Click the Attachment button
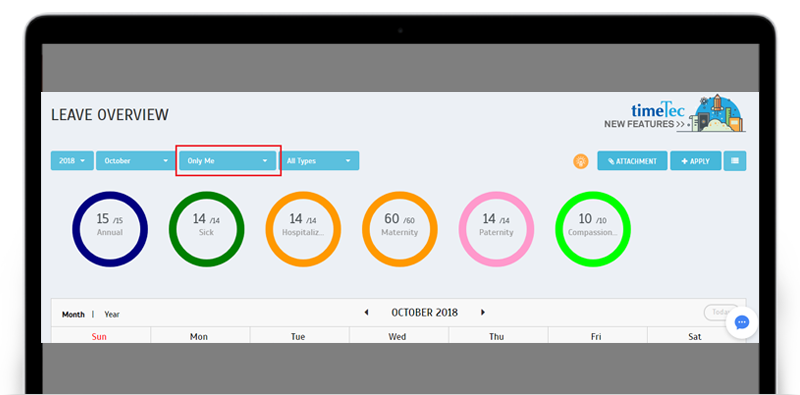Image resolution: width=800 pixels, height=395 pixels. click(x=632, y=161)
